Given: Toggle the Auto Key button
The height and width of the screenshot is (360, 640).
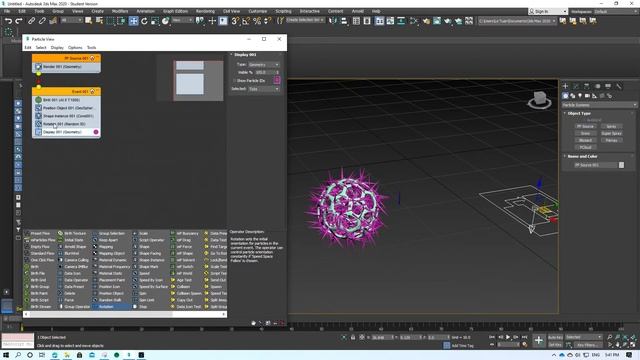Looking at the screenshot, I should [555, 337].
